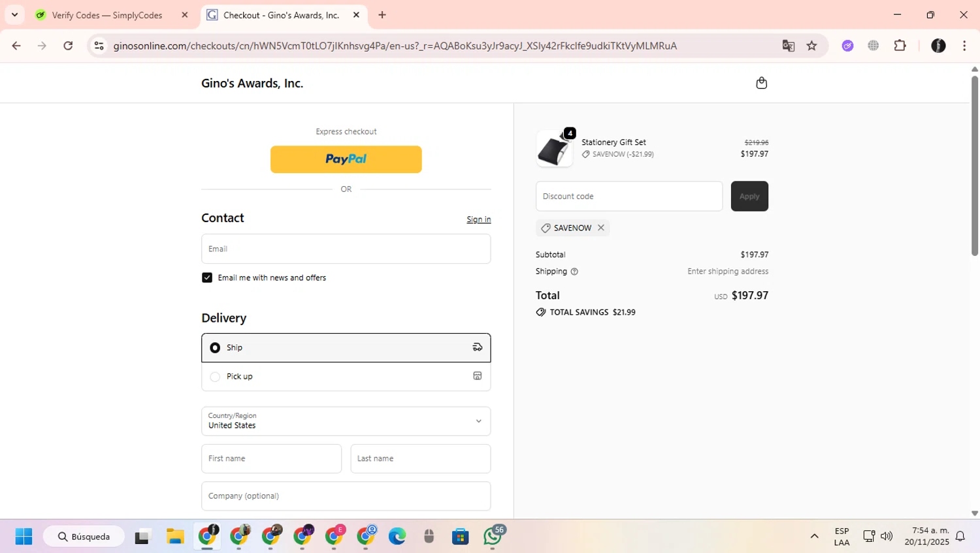Screen dimensions: 980x553
Task: Select the Ship delivery option
Action: point(346,348)
